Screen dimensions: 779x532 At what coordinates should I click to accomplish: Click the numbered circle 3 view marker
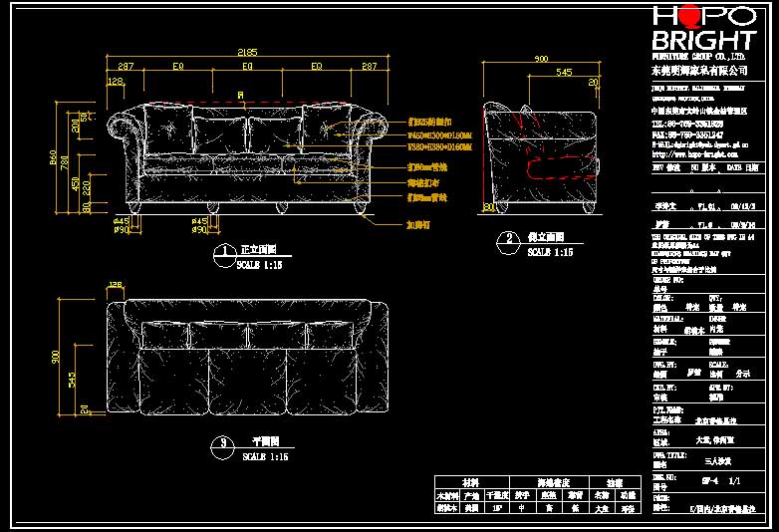point(223,447)
